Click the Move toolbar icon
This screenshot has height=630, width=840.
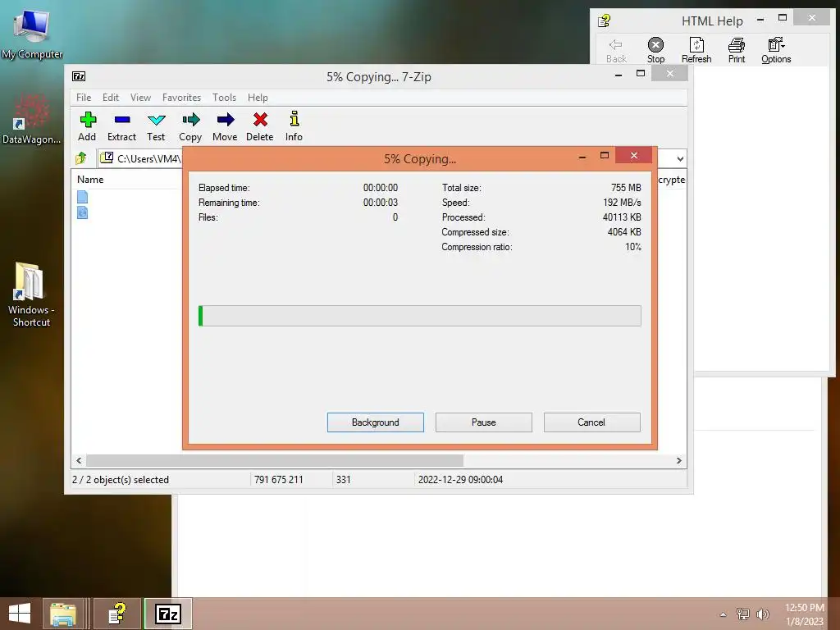(x=225, y=126)
